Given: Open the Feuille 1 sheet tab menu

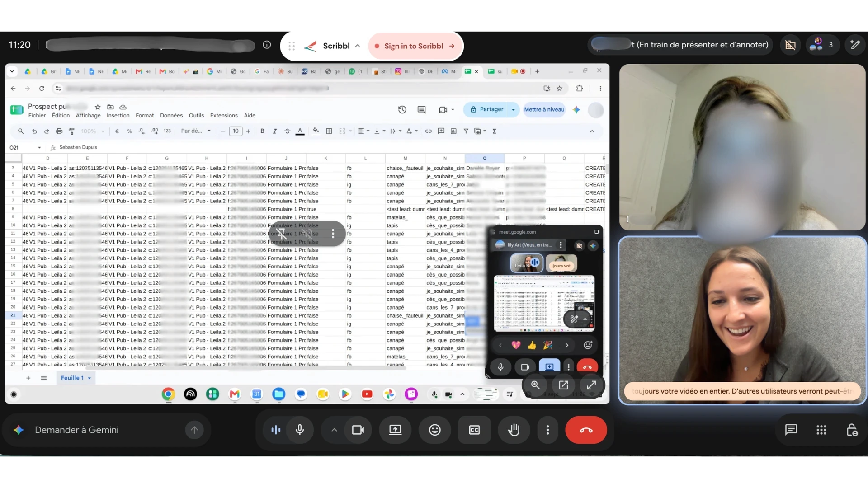Looking at the screenshot, I should 90,378.
